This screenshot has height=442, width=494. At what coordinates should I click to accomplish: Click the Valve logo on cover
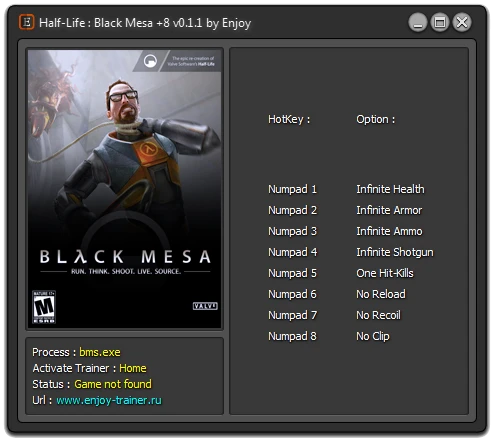(205, 306)
